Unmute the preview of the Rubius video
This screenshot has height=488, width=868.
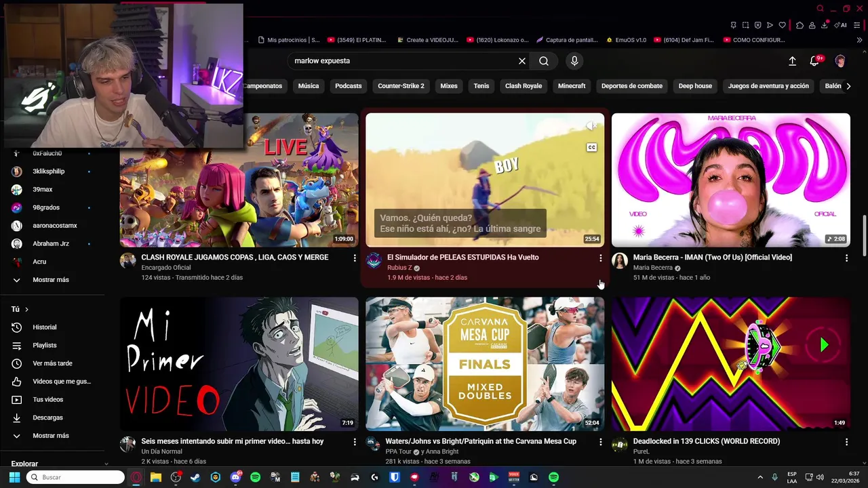coord(591,126)
